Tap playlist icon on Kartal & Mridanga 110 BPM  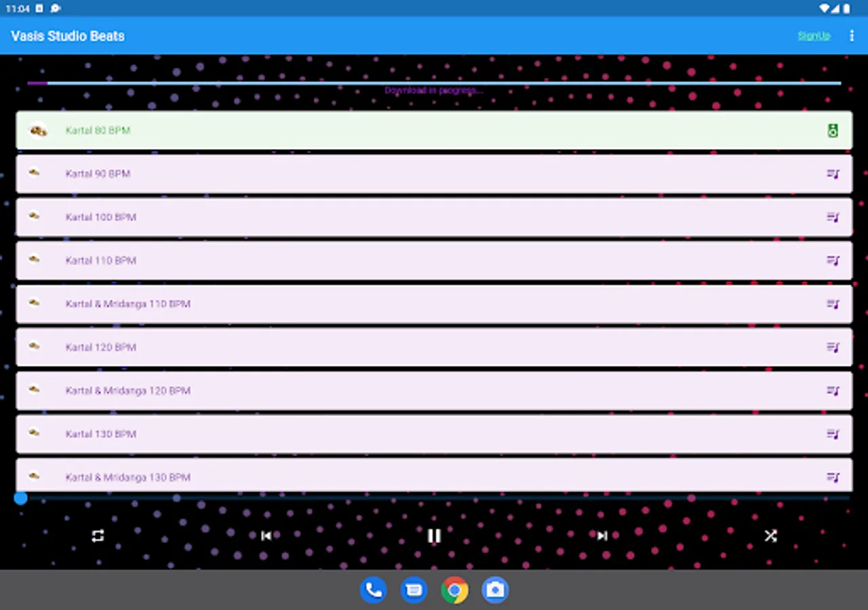pos(833,304)
